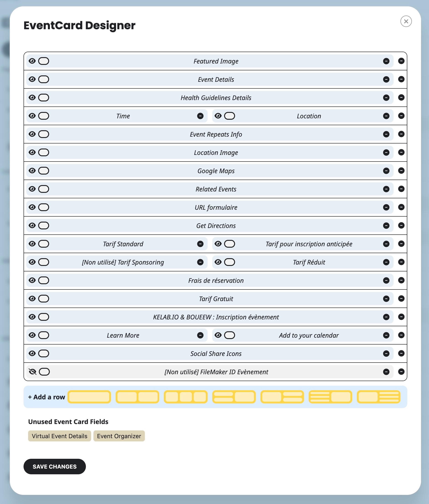The height and width of the screenshot is (504, 429).
Task: Add a three-column row layout
Action: click(185, 397)
